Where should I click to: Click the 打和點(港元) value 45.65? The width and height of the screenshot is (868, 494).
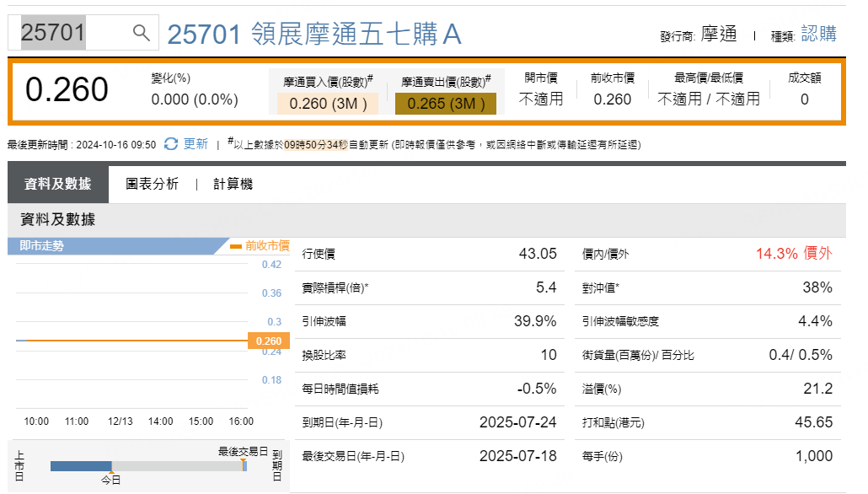[x=814, y=422]
